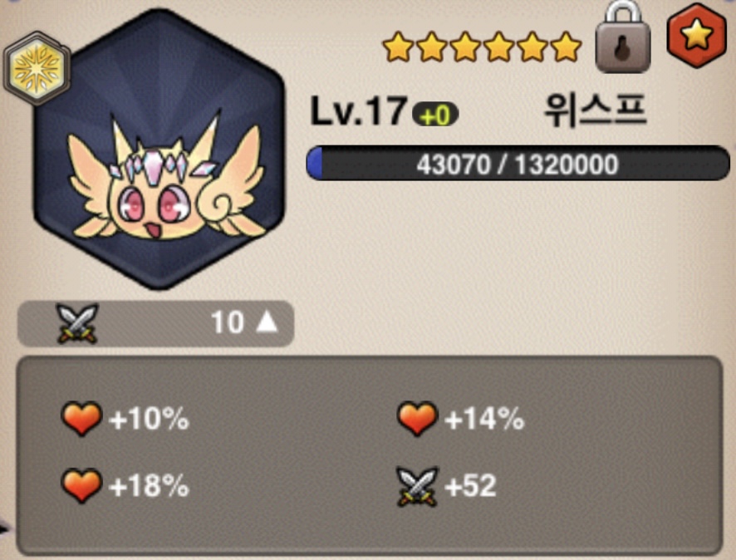Viewport: 736px width, 560px height.
Task: Select the +52 crossed swords bonus
Action: coord(446,486)
